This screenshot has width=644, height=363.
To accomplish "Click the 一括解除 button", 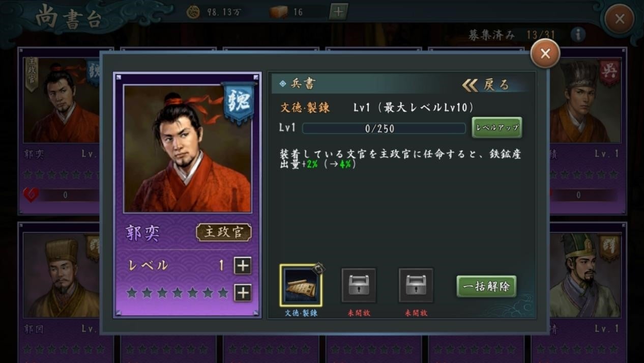I will (486, 286).
